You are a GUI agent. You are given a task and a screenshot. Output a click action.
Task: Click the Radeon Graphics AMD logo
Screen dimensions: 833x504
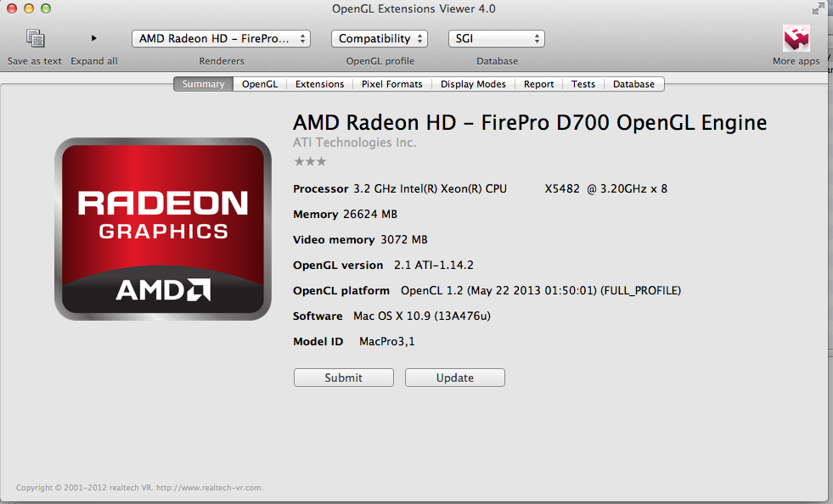pos(163,229)
